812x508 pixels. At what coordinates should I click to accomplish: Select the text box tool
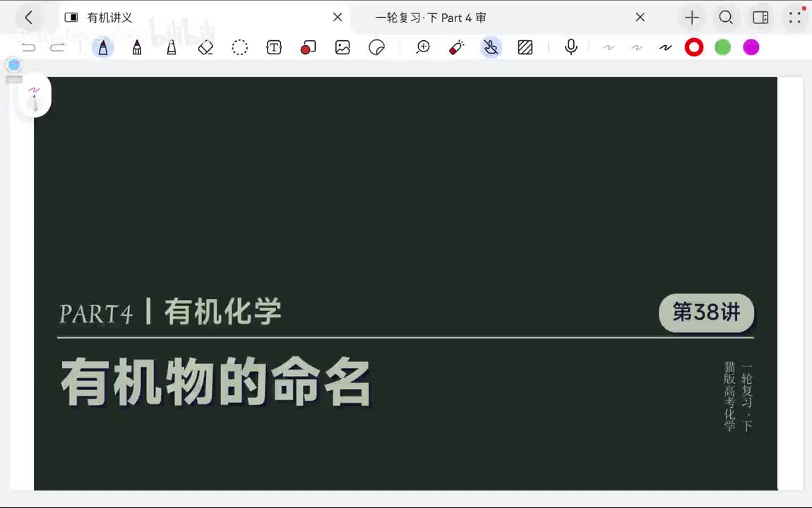tap(274, 47)
